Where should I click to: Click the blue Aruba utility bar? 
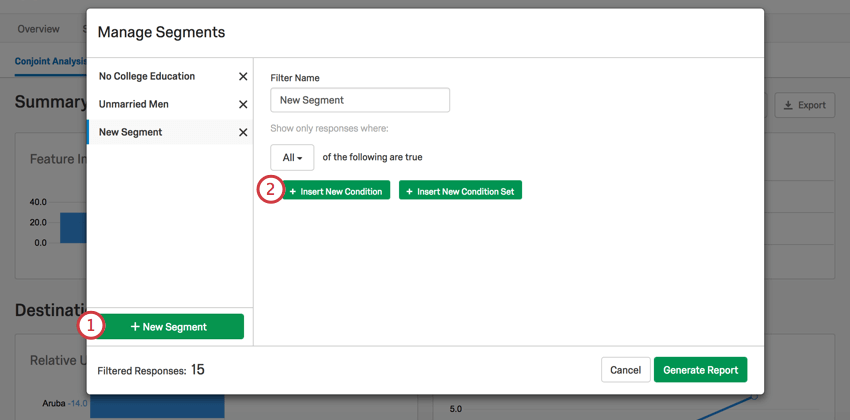coord(157,406)
